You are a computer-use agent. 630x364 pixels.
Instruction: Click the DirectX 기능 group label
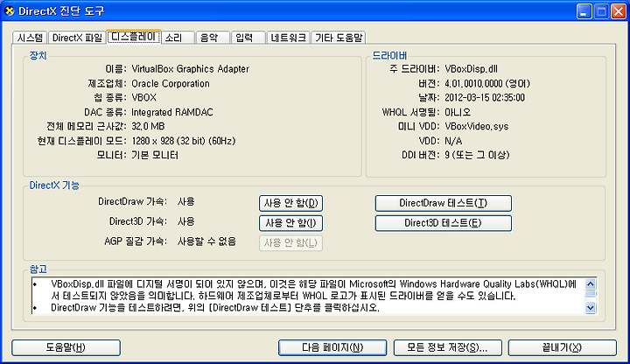[x=54, y=185]
